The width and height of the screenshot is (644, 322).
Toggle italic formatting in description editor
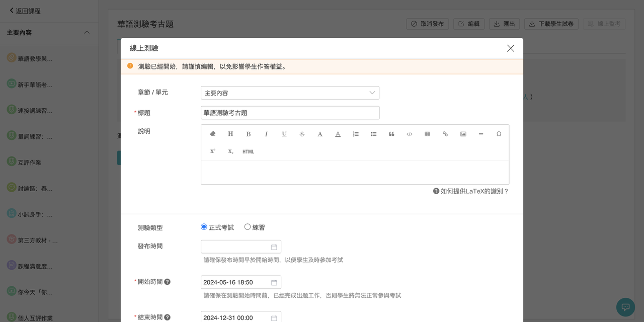click(266, 134)
